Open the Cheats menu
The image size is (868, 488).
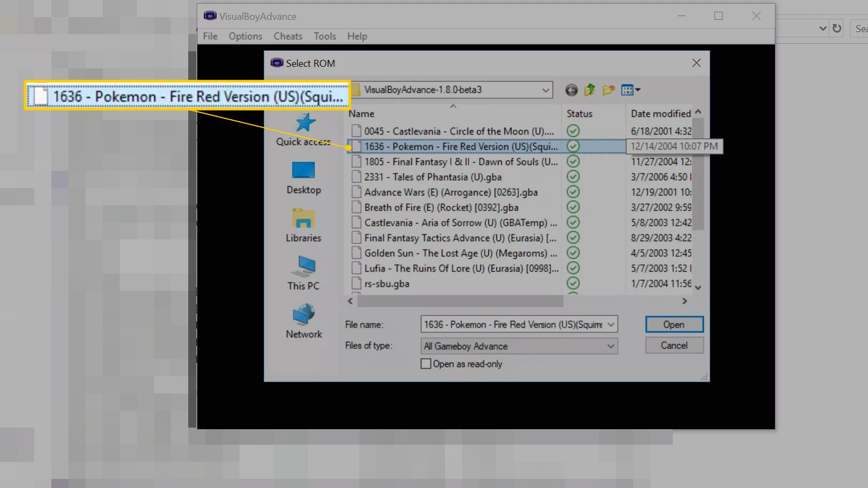[288, 36]
